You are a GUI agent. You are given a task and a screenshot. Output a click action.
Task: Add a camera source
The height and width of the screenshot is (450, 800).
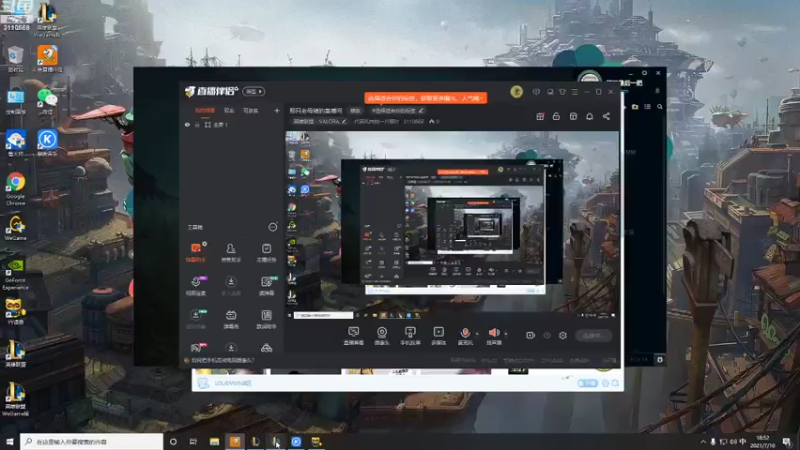pyautogui.click(x=382, y=336)
